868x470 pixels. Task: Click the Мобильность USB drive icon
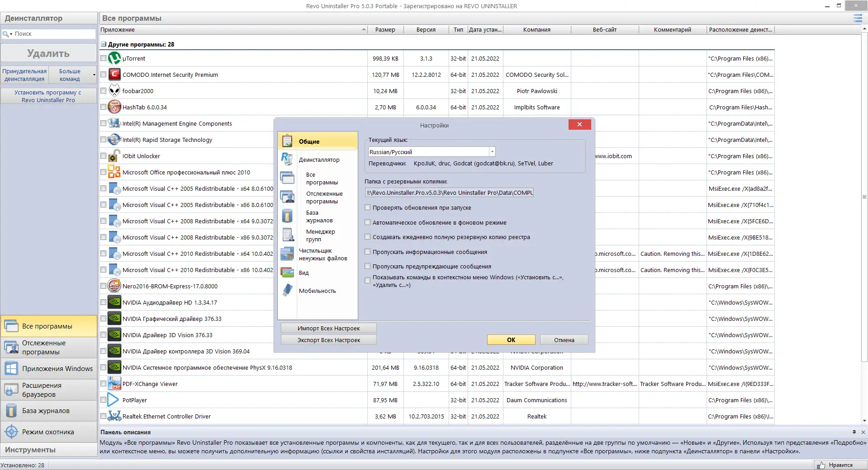click(x=287, y=291)
